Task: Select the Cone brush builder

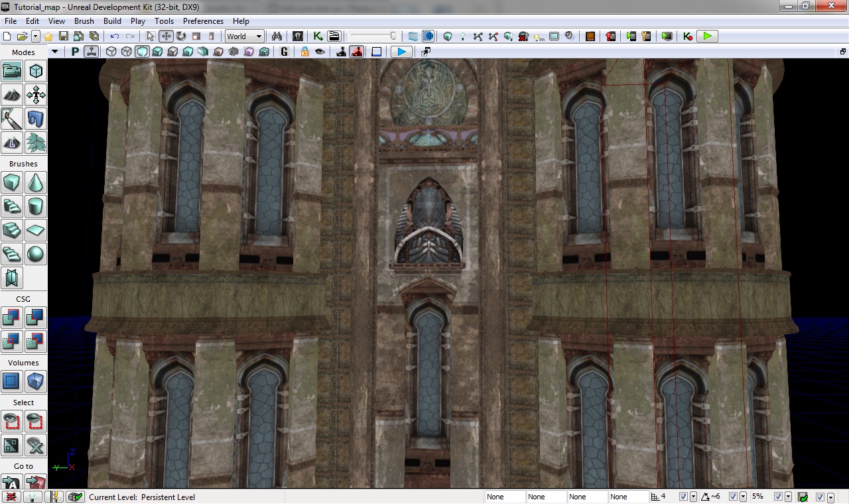Action: point(36,182)
